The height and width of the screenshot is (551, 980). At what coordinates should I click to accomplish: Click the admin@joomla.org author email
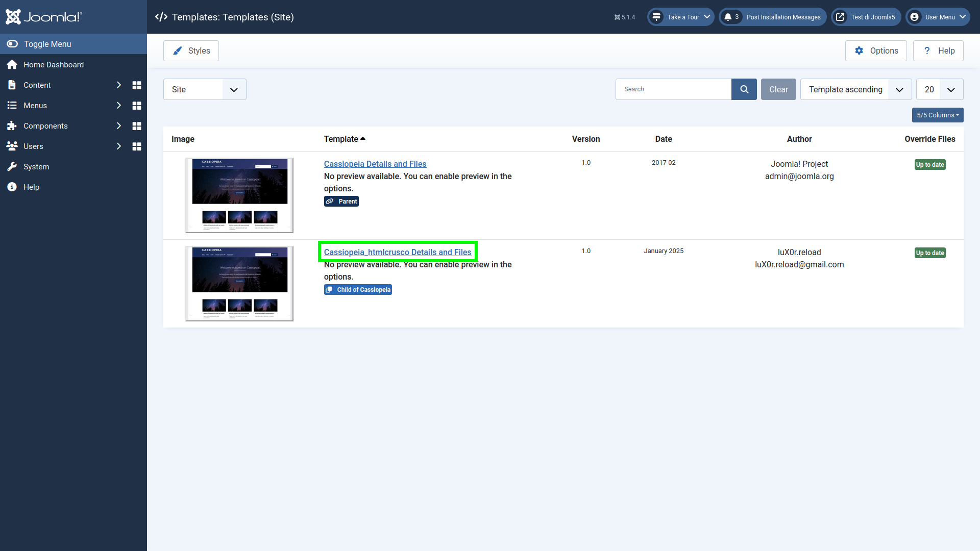point(799,176)
